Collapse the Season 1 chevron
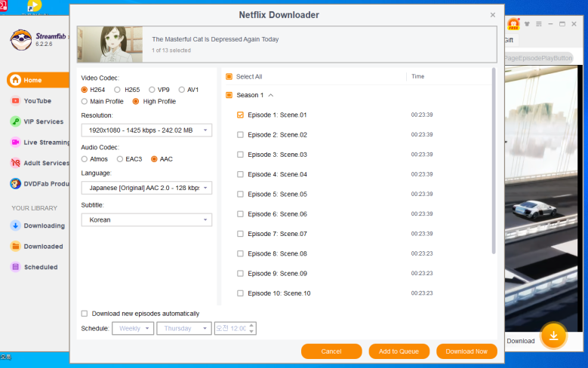588x368 pixels. (271, 95)
